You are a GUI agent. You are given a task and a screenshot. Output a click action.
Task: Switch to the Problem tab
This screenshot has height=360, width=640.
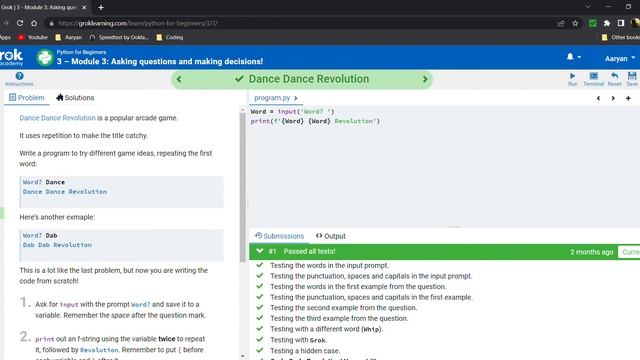click(27, 98)
